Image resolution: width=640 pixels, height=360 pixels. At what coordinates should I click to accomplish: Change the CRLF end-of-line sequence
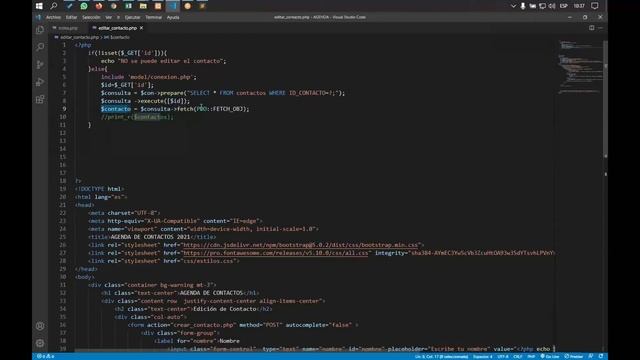pos(518,356)
